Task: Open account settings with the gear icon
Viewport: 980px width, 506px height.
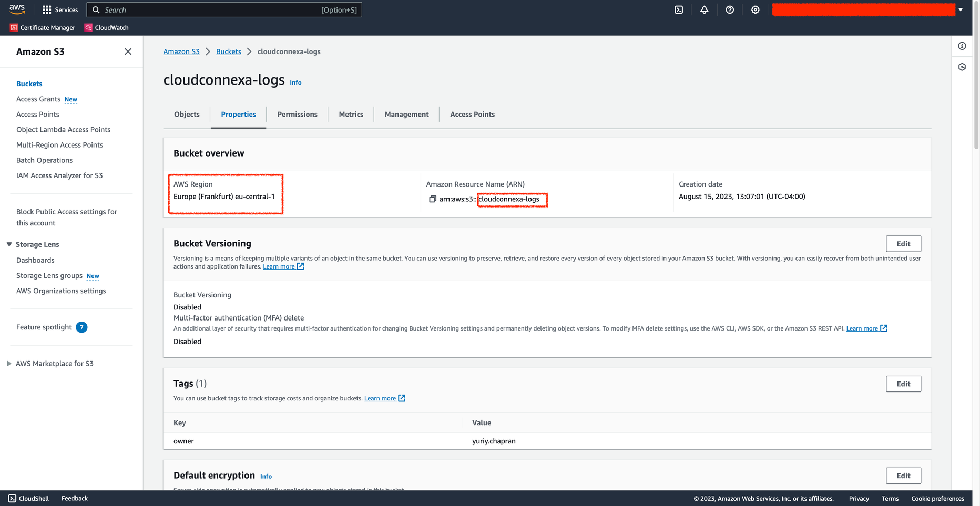Action: pyautogui.click(x=755, y=9)
